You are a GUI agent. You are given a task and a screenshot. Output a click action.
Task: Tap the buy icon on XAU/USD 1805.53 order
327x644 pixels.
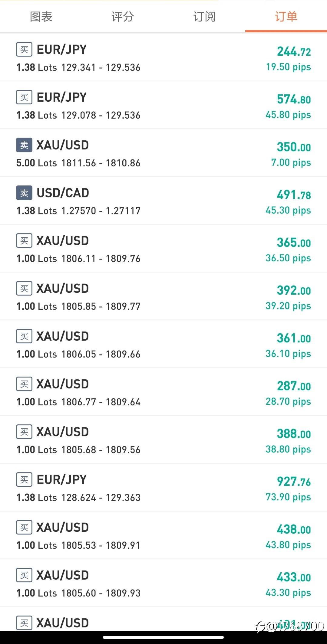pos(24,528)
